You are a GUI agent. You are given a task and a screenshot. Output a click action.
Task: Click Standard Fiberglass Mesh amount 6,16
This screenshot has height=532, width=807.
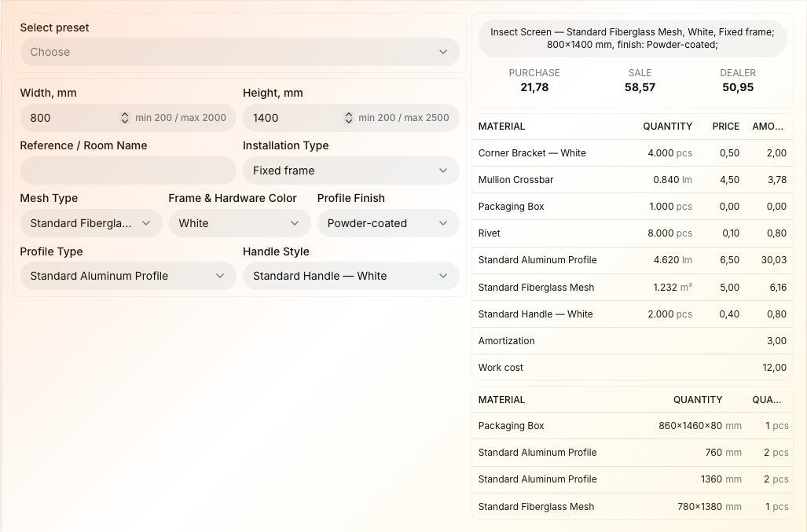778,287
